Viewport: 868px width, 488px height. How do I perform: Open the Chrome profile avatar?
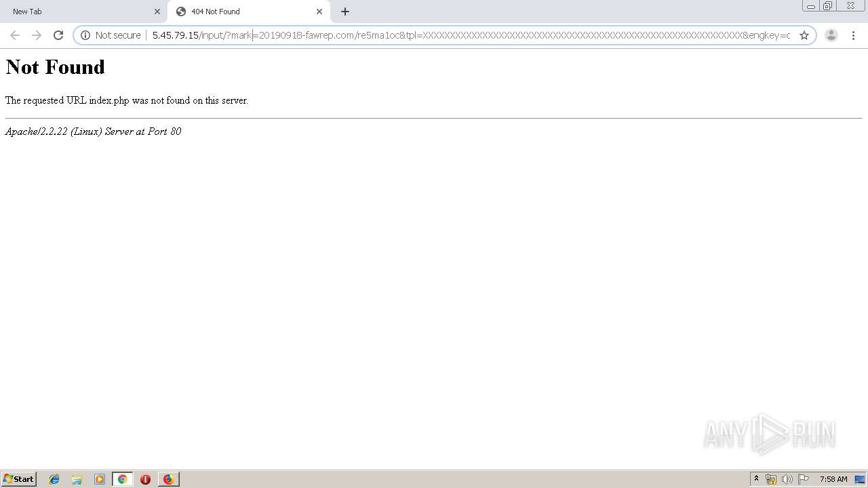click(831, 35)
